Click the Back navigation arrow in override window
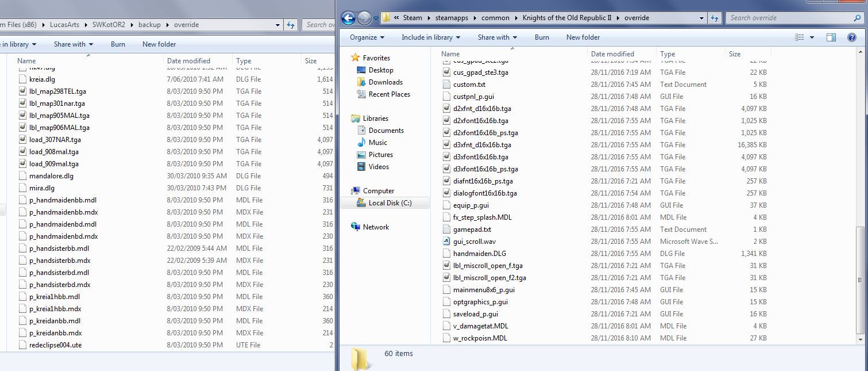The height and width of the screenshot is (371, 868). pos(348,18)
